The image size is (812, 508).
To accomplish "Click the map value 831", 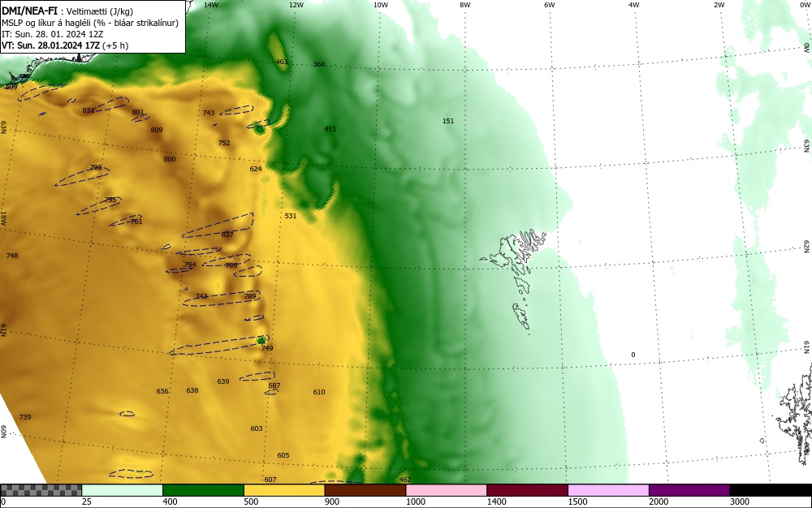I will (88, 110).
